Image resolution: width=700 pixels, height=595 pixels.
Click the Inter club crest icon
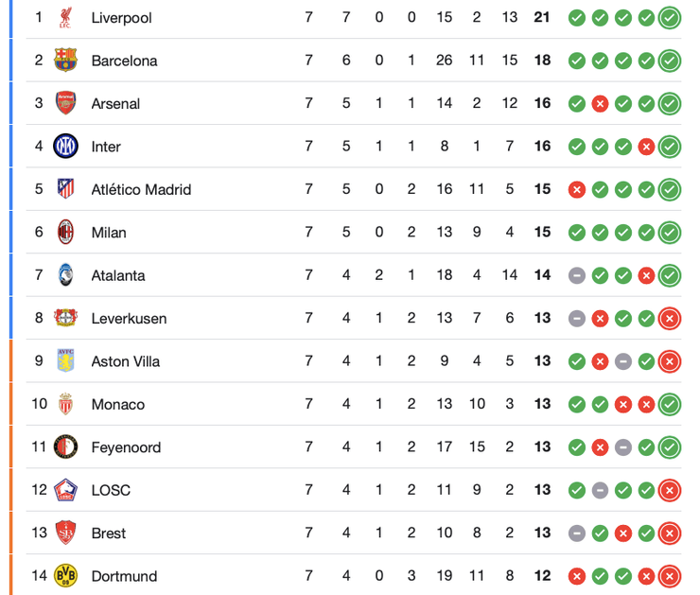(65, 147)
